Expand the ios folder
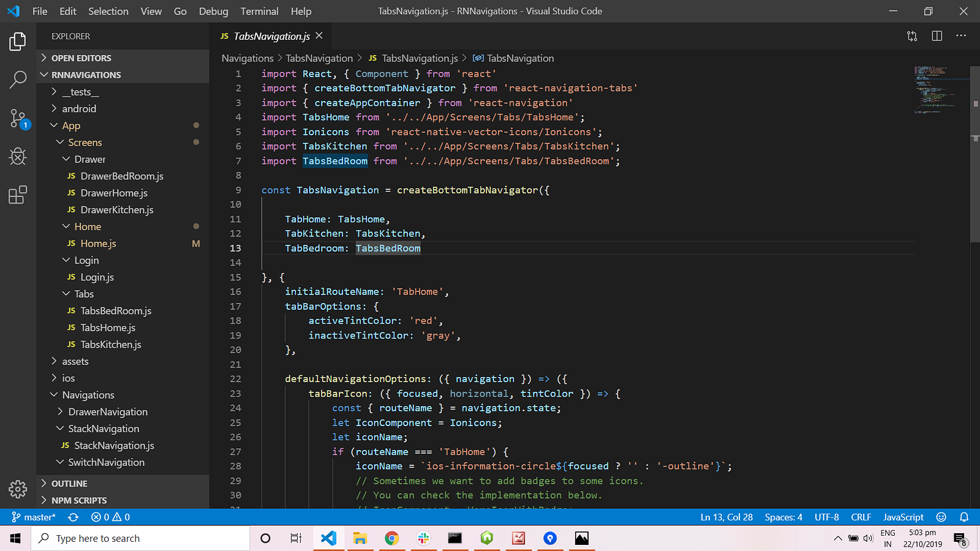 pos(123,378)
